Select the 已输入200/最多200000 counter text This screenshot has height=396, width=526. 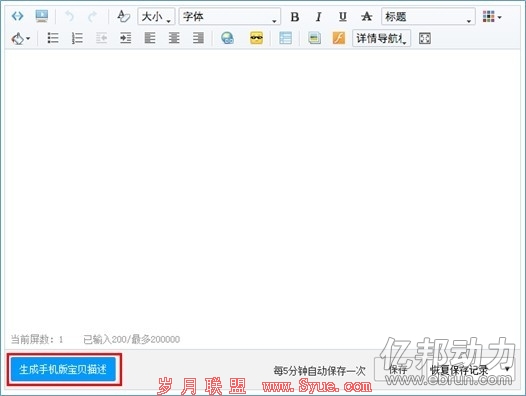(132, 339)
